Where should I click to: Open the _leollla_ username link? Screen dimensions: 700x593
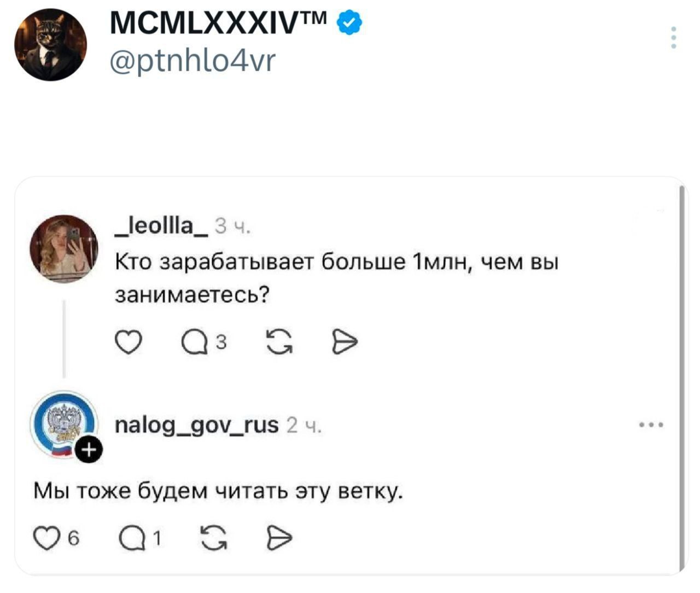click(161, 225)
